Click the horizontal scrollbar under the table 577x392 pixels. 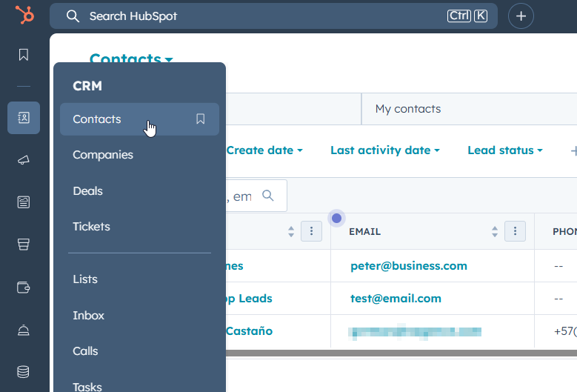pyautogui.click(x=401, y=353)
